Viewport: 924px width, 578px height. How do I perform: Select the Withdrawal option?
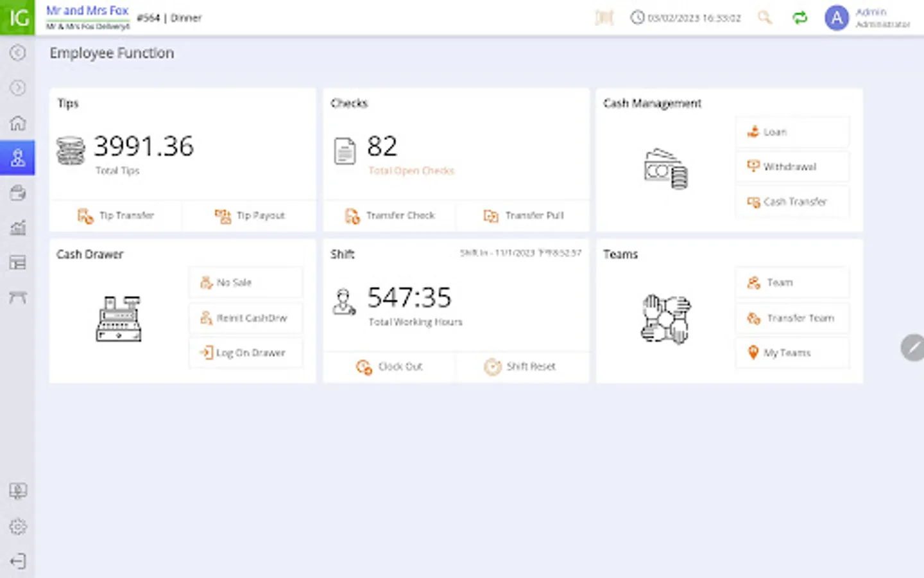pos(792,167)
